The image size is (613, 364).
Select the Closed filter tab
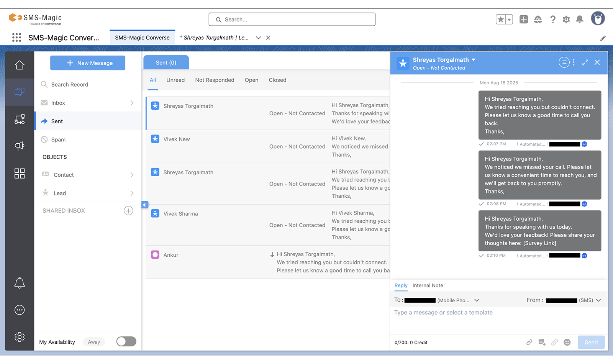point(278,80)
